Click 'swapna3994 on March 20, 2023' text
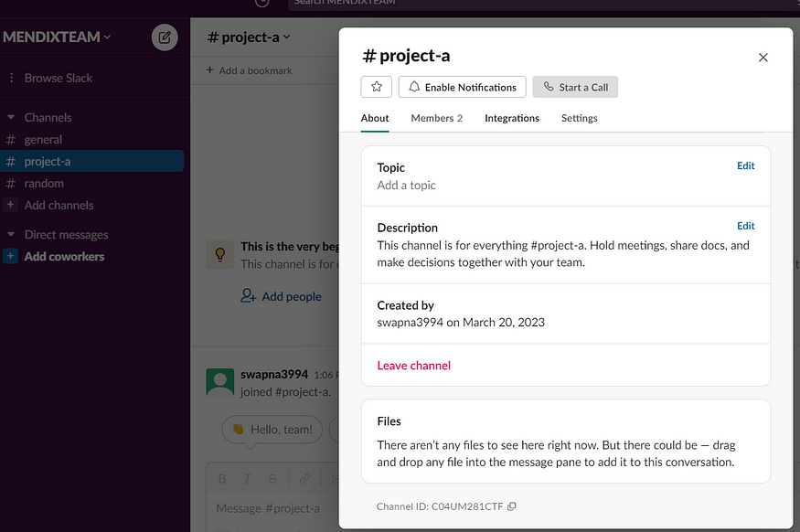The image size is (800, 532). (x=461, y=323)
